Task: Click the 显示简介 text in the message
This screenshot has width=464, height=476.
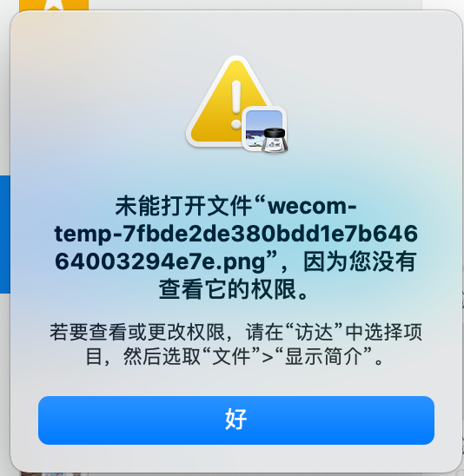Action: (x=323, y=356)
